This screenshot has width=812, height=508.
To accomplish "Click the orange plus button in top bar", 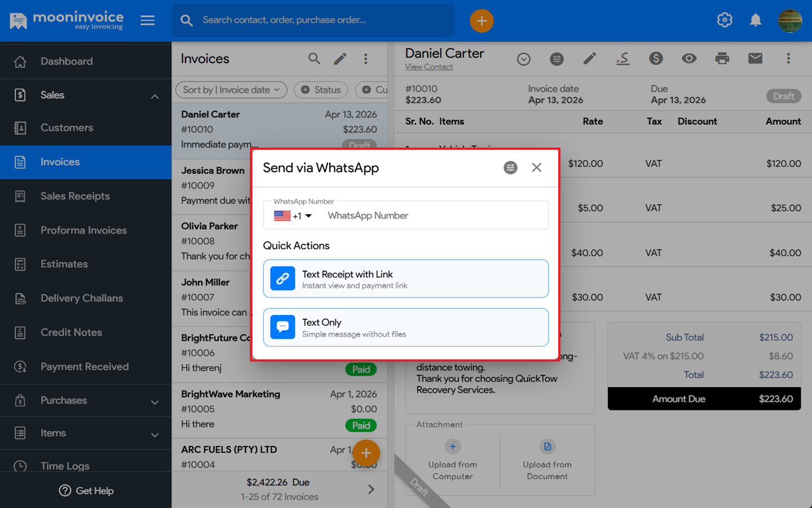I will tap(482, 21).
